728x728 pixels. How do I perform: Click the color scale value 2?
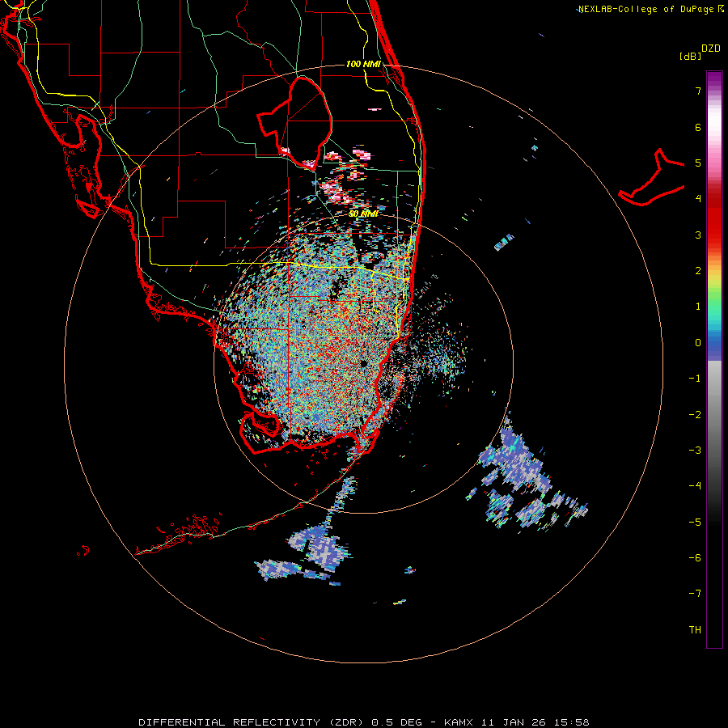pos(698,271)
